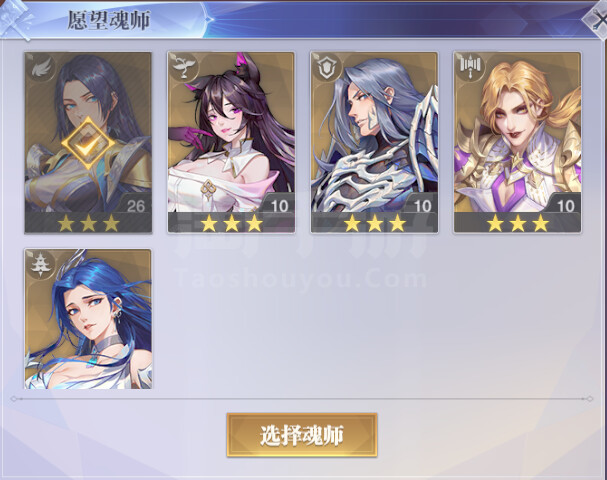607x480 pixels.
Task: Confirm with the 选择魂师 button
Action: tap(302, 435)
